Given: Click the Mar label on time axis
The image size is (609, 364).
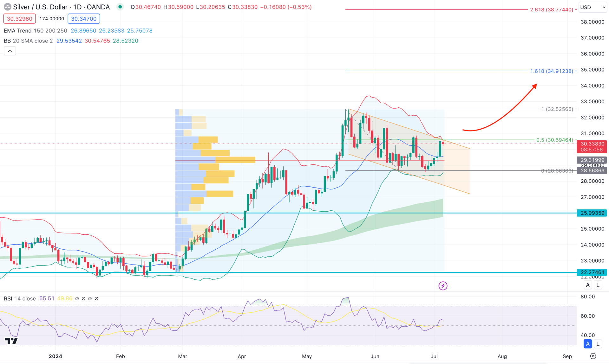Looking at the screenshot, I should click(x=183, y=356).
